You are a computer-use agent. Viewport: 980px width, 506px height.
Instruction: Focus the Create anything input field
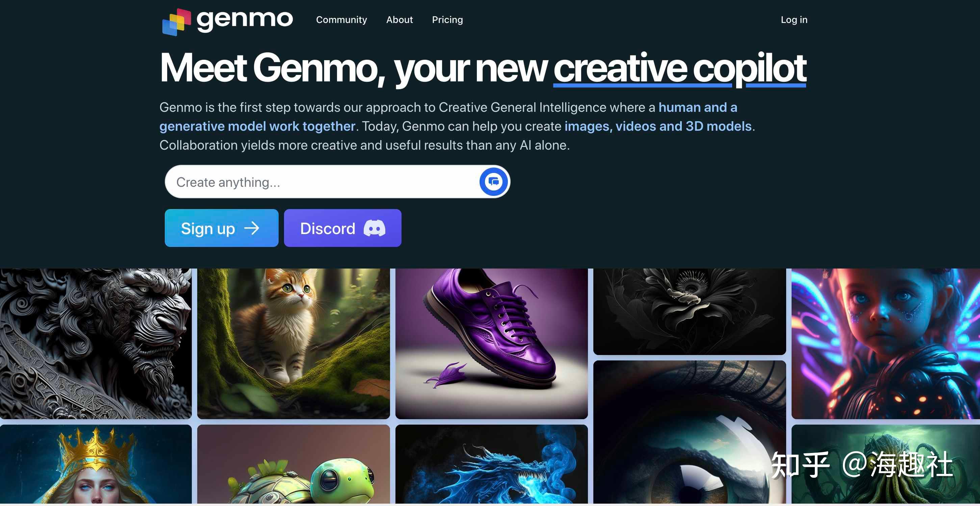click(324, 182)
